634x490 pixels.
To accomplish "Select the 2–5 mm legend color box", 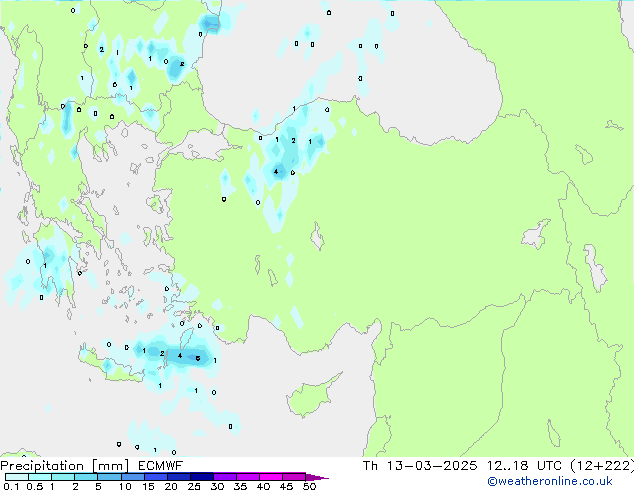I will pos(86,477).
